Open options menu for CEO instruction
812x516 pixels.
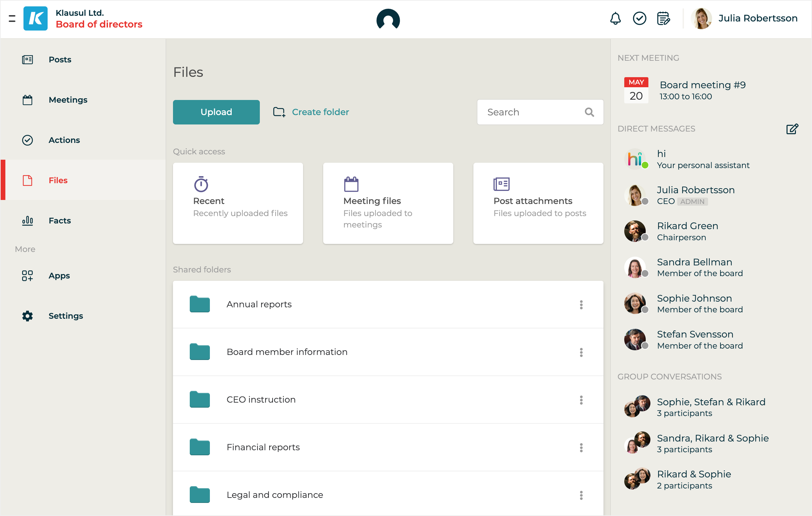pos(581,400)
